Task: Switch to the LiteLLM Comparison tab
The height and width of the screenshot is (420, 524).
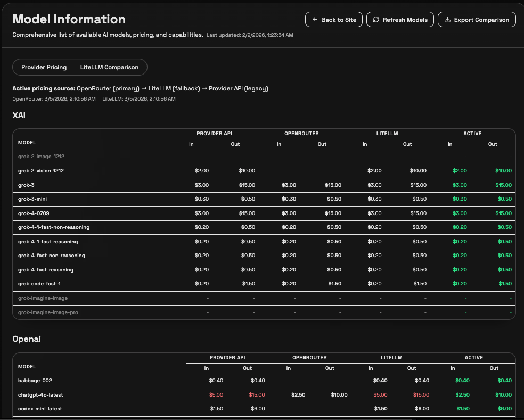Action: (x=109, y=67)
